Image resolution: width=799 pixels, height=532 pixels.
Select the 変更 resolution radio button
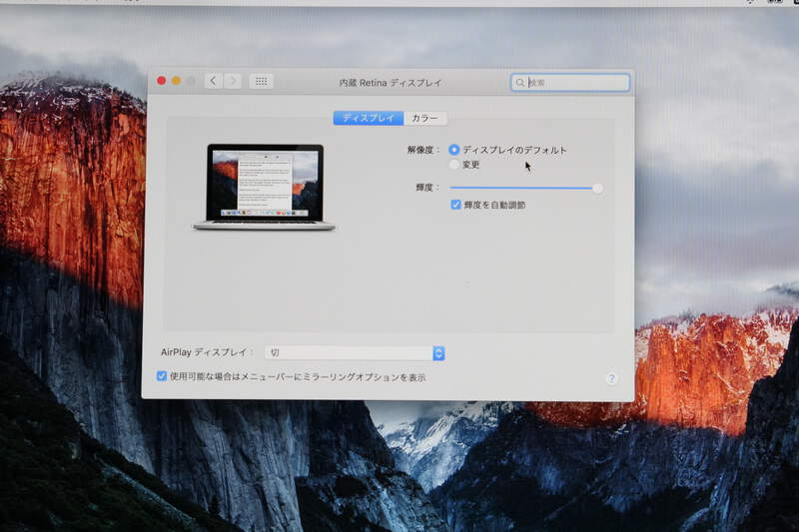click(454, 165)
